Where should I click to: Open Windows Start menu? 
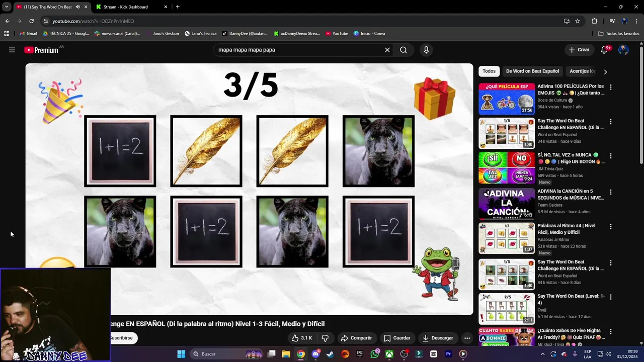coord(181,354)
